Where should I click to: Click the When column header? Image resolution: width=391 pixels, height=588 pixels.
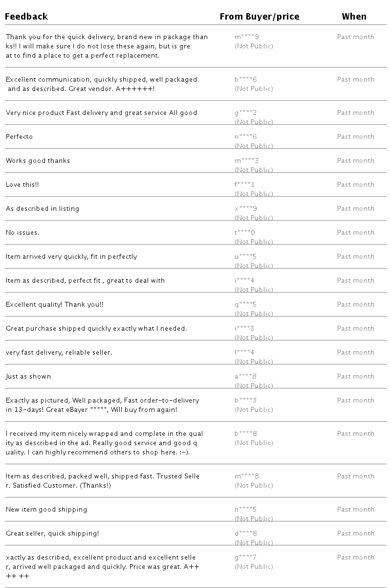[x=354, y=17]
